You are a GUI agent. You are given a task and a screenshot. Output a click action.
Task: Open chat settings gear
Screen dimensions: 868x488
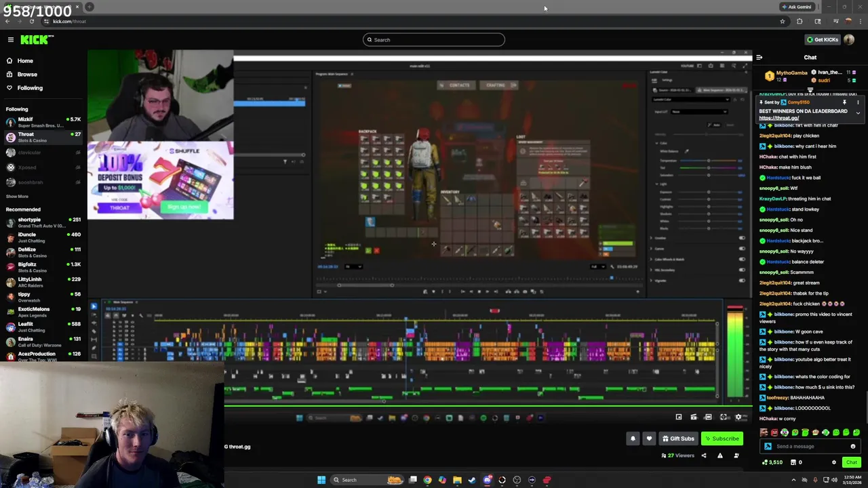(834, 462)
